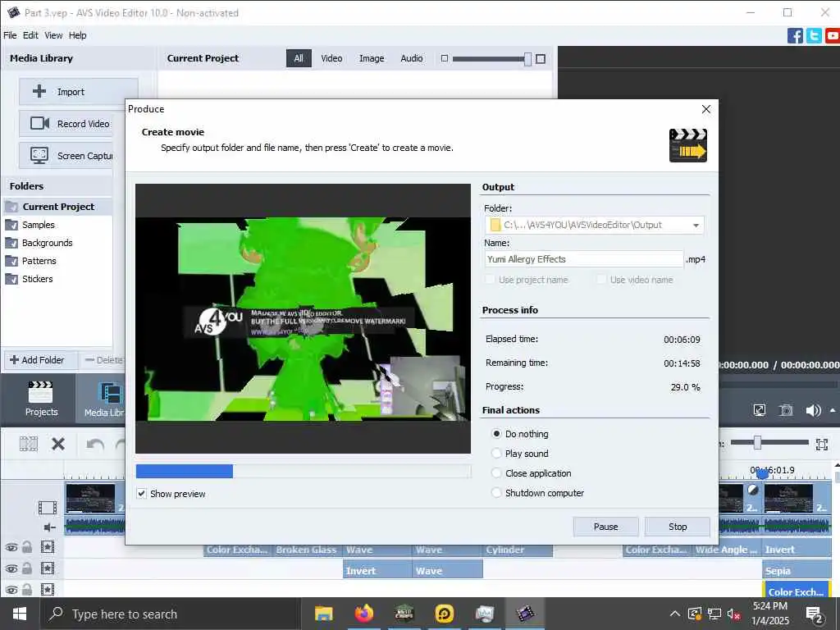Click the delete X icon on timeline toolbar
The height and width of the screenshot is (630, 840).
coord(58,444)
